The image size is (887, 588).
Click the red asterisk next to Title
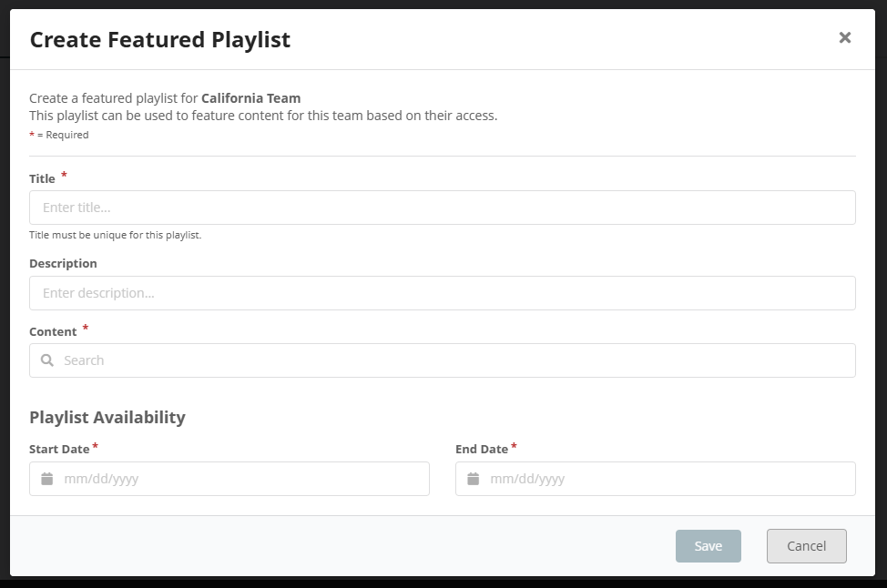tap(64, 175)
